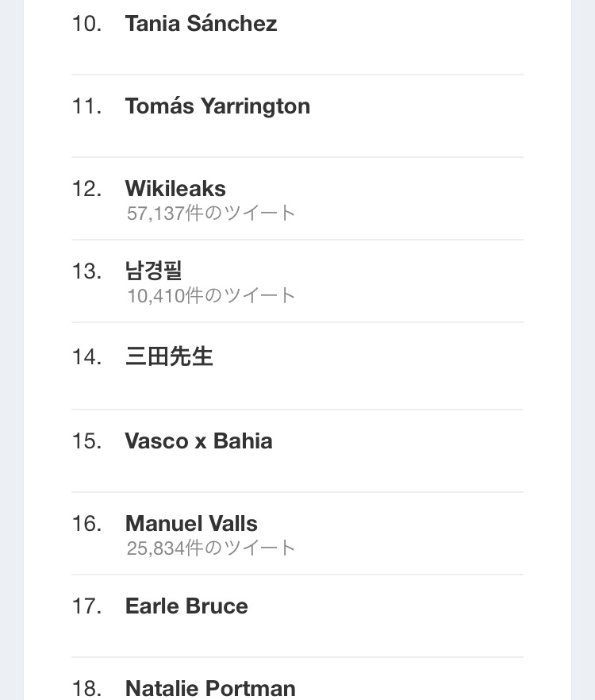Click rank number 11 beside Tomás Yarrington
Image resolution: width=595 pixels, height=700 pixels.
(86, 106)
